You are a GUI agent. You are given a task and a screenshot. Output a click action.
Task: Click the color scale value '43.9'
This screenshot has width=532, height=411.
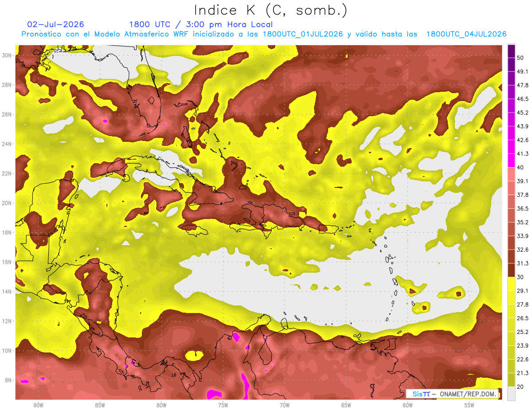pos(523,126)
